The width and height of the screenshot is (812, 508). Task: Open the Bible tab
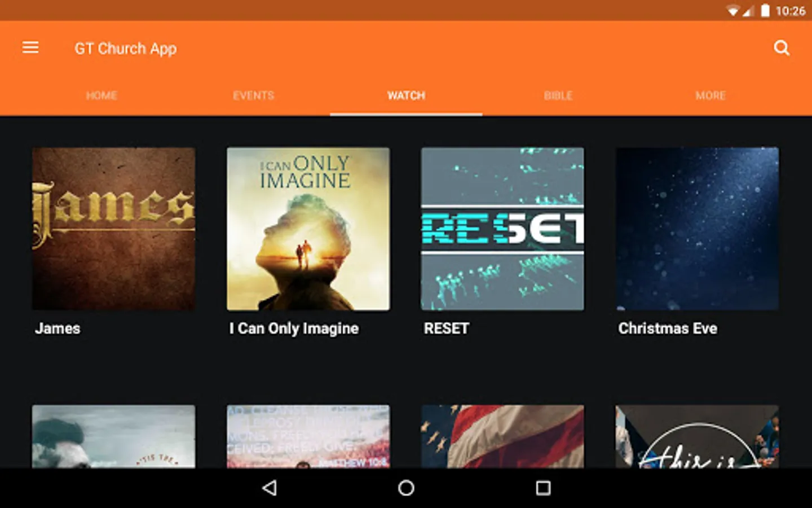[x=558, y=95]
